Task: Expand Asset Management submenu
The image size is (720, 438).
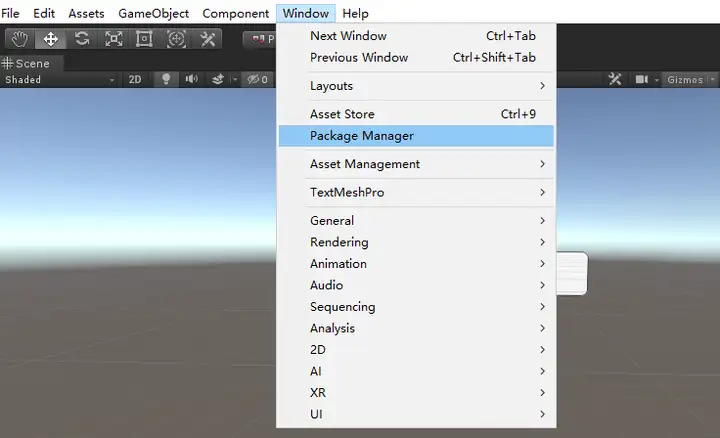Action: pyautogui.click(x=416, y=164)
